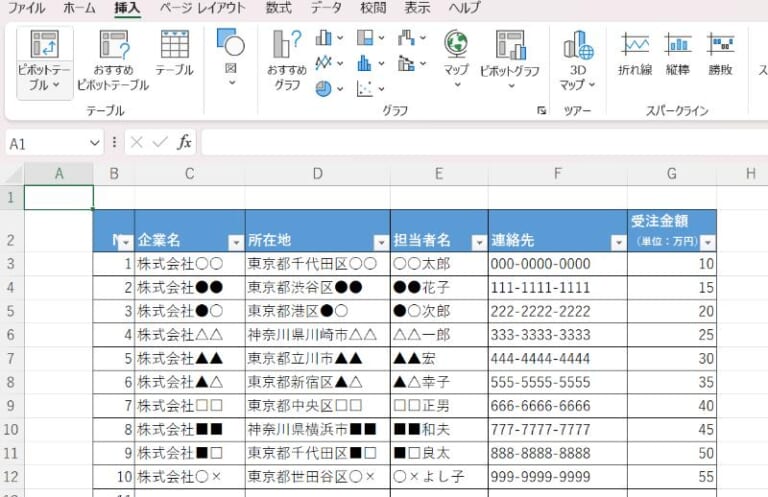Open the Illustrations (図) menu
Image resolution: width=768 pixels, height=497 pixels.
[231, 57]
